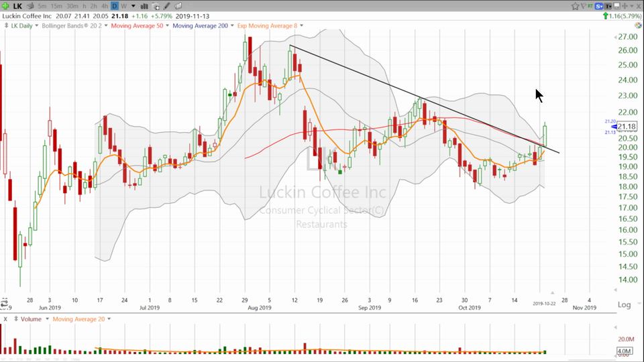The width and height of the screenshot is (644, 362).
Task: Click the 4.0M volume value label
Action: [625, 351]
